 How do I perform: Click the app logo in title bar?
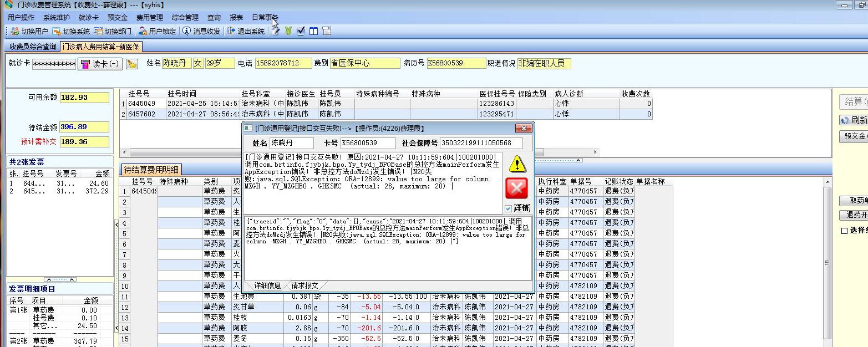tap(8, 5)
